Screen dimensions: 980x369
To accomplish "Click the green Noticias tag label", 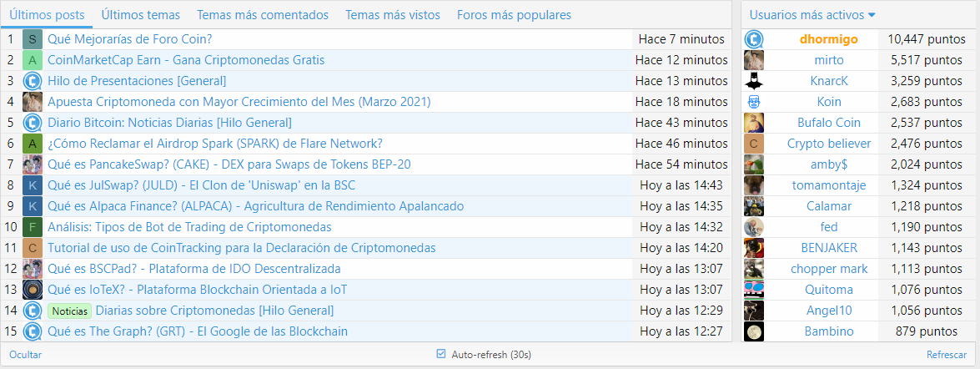I will 69,311.
